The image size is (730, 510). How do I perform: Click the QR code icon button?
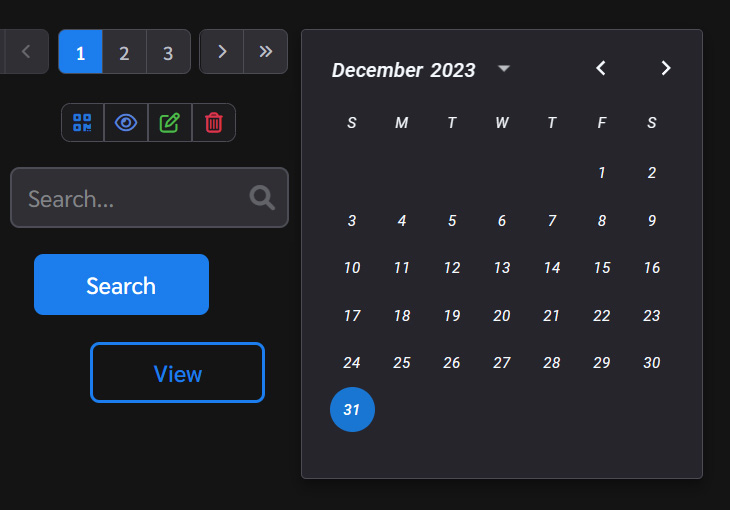click(82, 123)
